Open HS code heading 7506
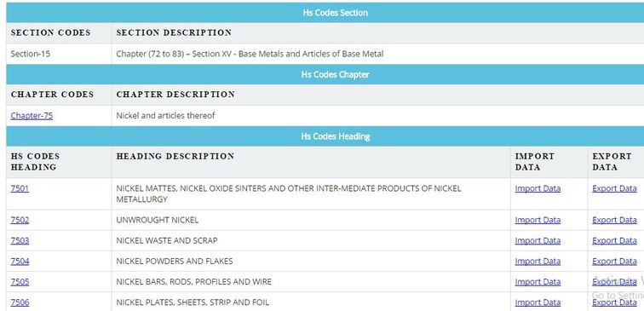Screen dimensions: 644x311 (20, 302)
